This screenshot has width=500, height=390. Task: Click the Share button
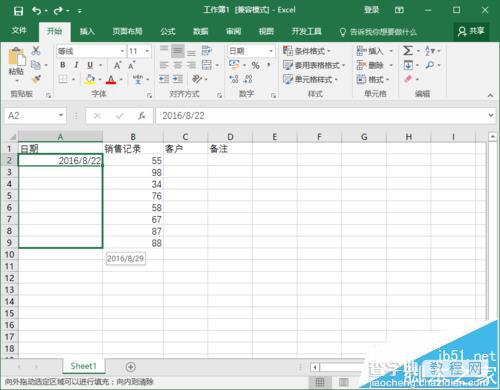coord(471,32)
